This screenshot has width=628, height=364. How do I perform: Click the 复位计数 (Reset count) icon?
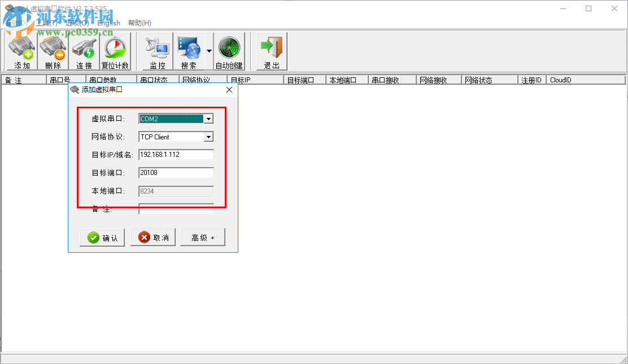click(x=115, y=51)
